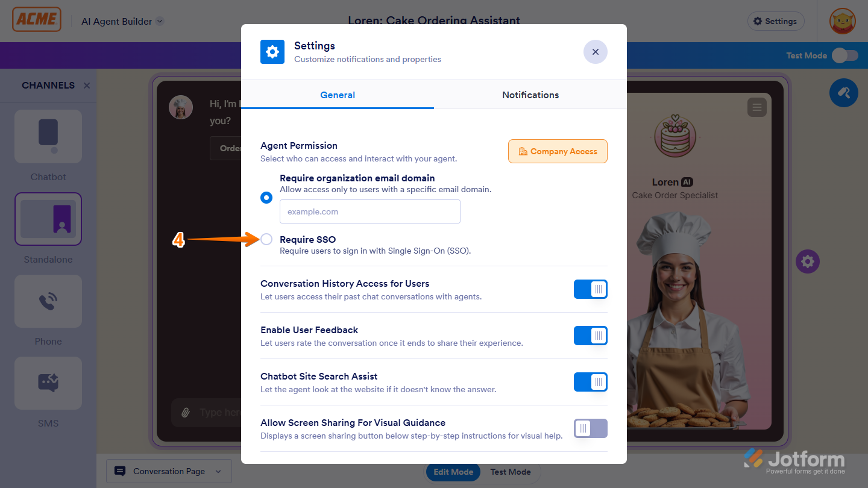Click the example.com domain input field
The image size is (868, 488).
tap(370, 211)
